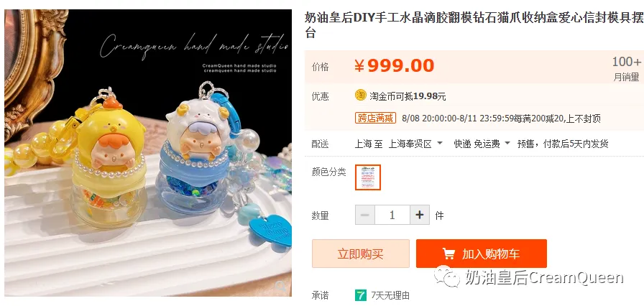Open the 上海奉贤区 delivery area dropdown
644x306 pixels.
415,144
